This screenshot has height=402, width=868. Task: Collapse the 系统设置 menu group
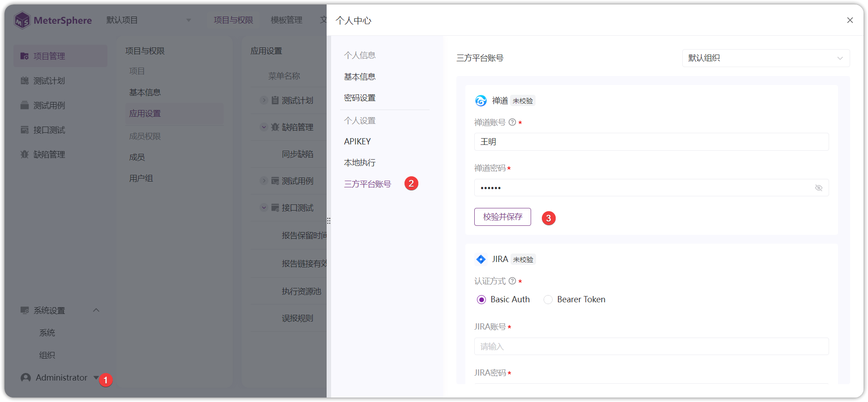(x=96, y=310)
